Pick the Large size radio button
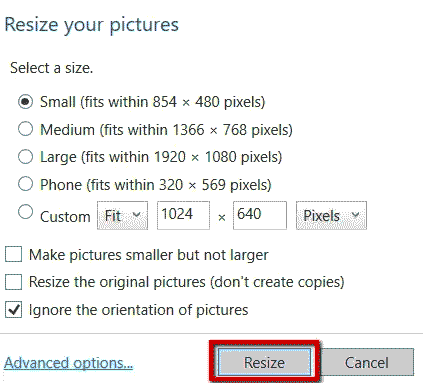This screenshot has width=423, height=383. 25,157
